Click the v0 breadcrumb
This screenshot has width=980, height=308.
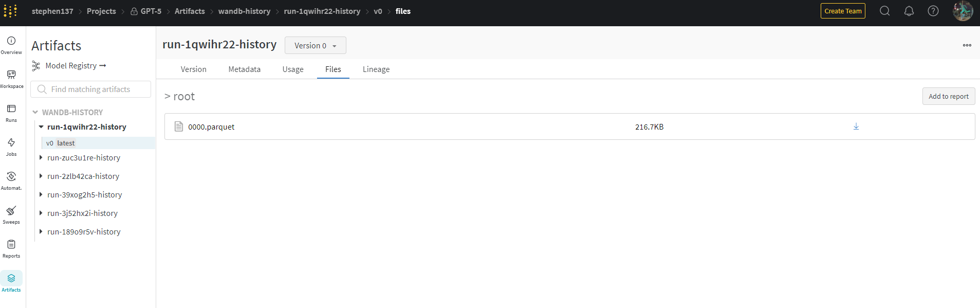[378, 11]
